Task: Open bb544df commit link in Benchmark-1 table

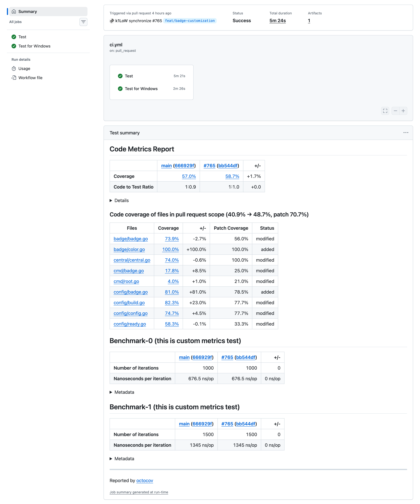Action: click(x=246, y=424)
